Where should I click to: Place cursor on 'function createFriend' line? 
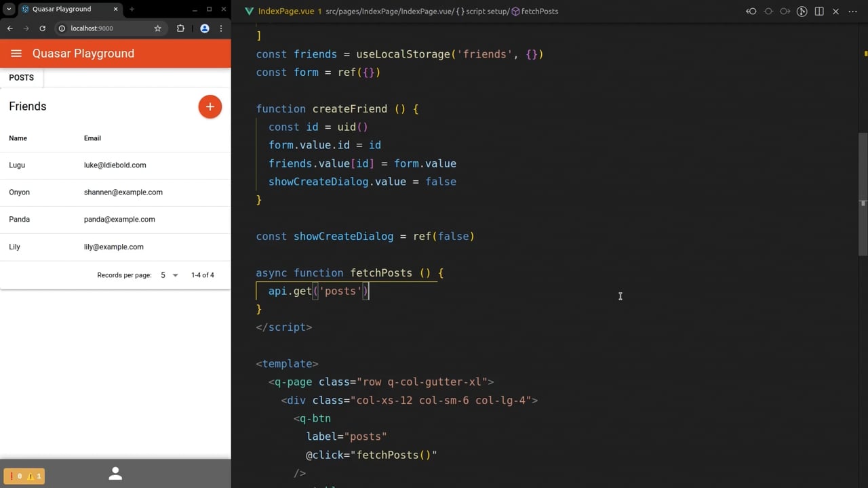point(337,108)
